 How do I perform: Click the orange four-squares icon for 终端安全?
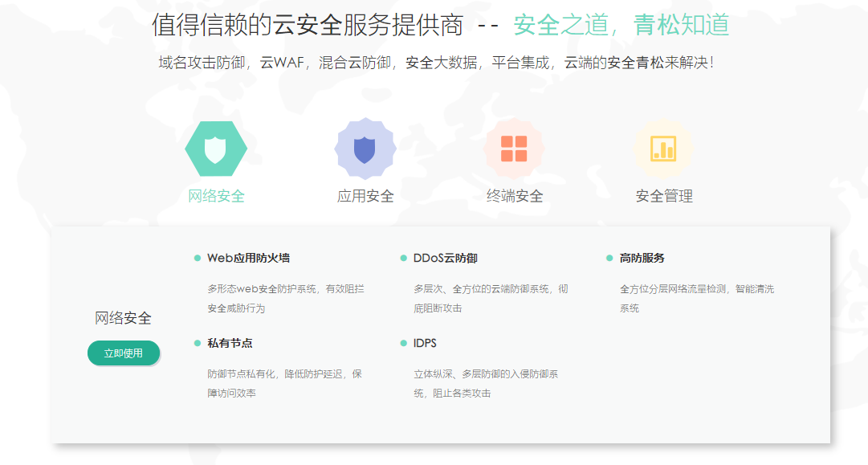coord(514,149)
